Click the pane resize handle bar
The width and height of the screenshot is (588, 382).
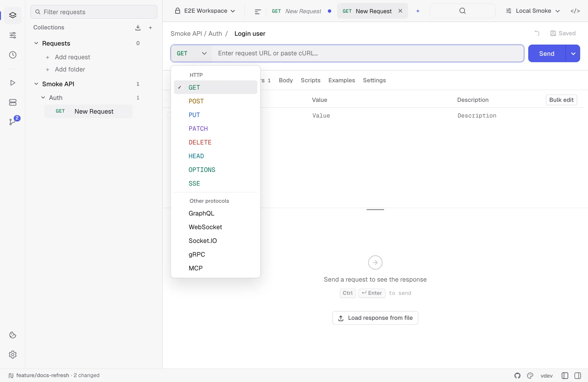click(375, 210)
